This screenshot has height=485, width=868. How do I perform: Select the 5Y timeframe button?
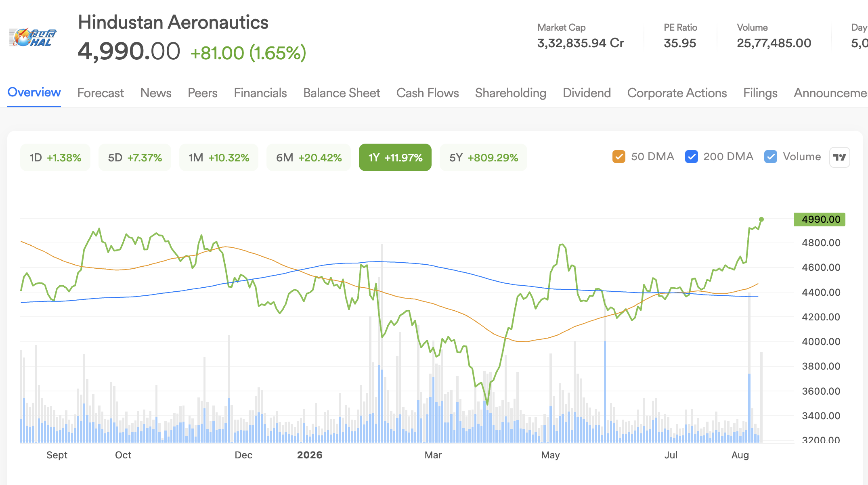click(x=483, y=157)
